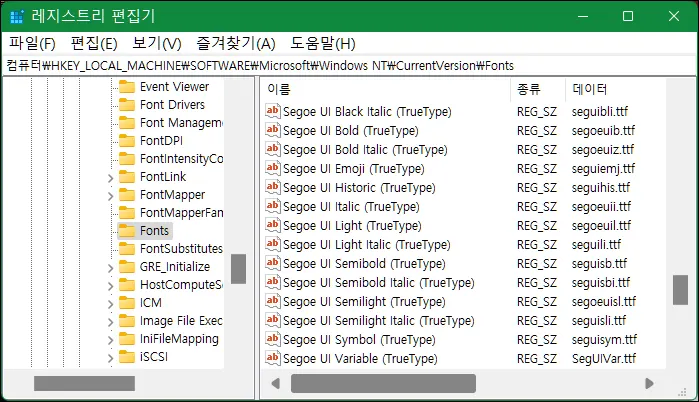
Task: Expand the ICM key
Action: click(111, 304)
